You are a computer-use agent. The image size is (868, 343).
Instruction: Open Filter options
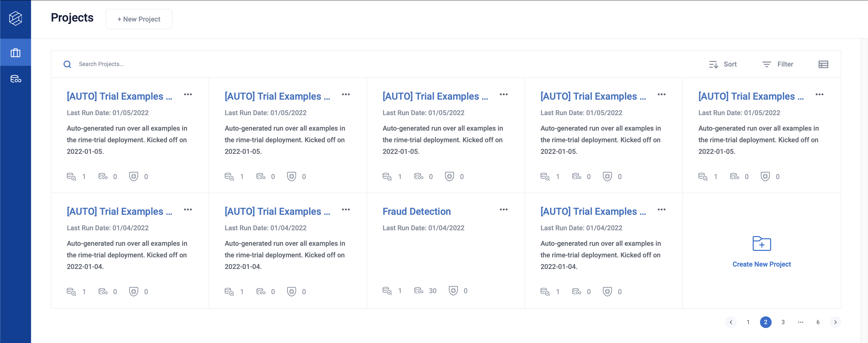[x=778, y=64]
